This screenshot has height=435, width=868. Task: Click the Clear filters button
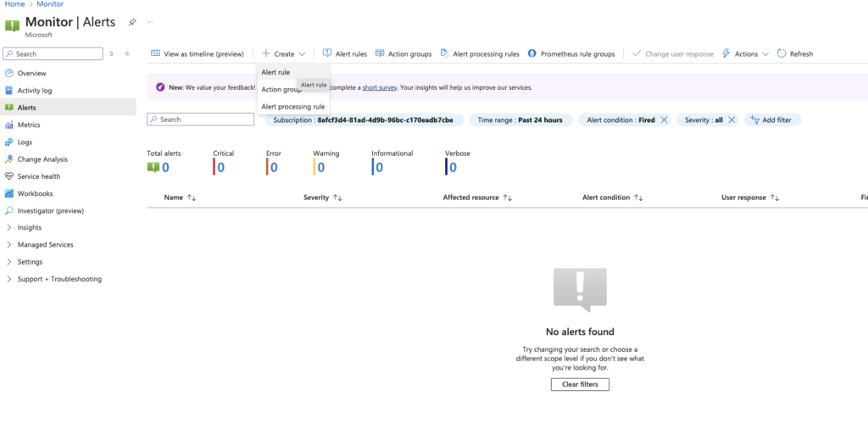580,384
